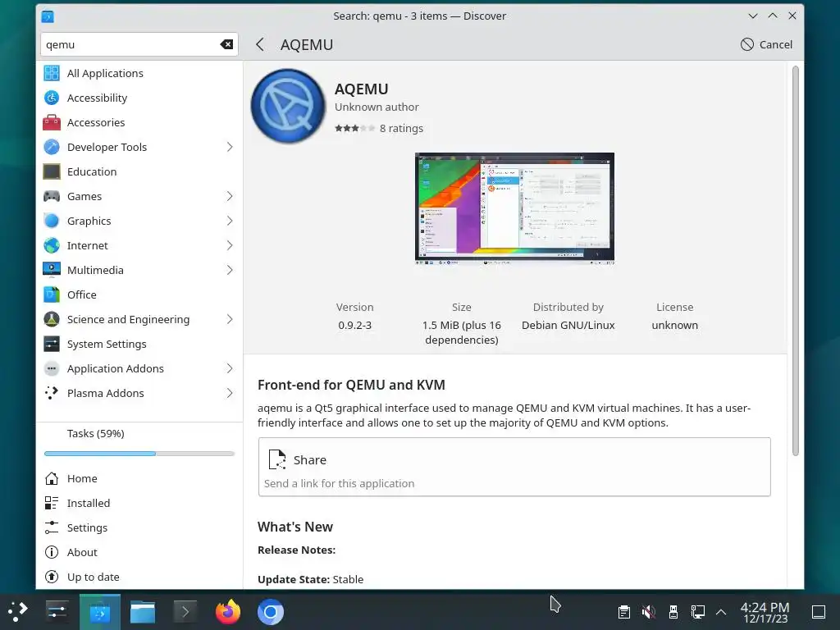
Task: Open the Accessibility category
Action: click(139, 98)
